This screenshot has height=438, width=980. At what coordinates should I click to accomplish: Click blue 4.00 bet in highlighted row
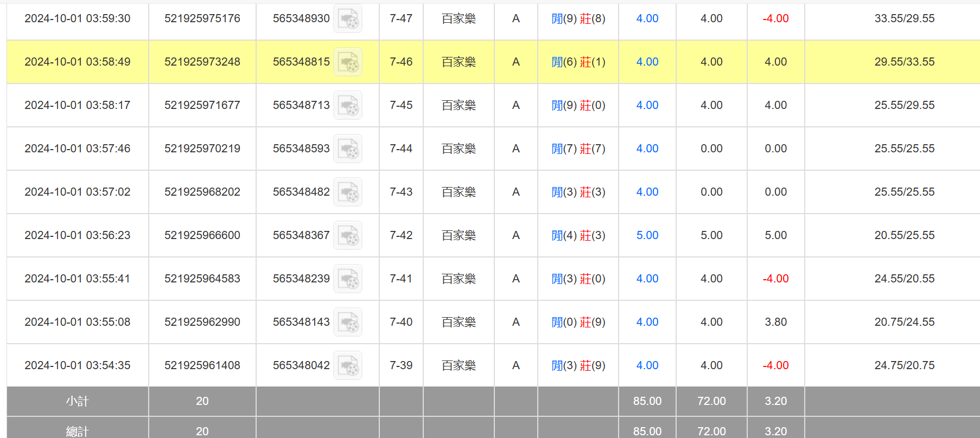coord(647,62)
